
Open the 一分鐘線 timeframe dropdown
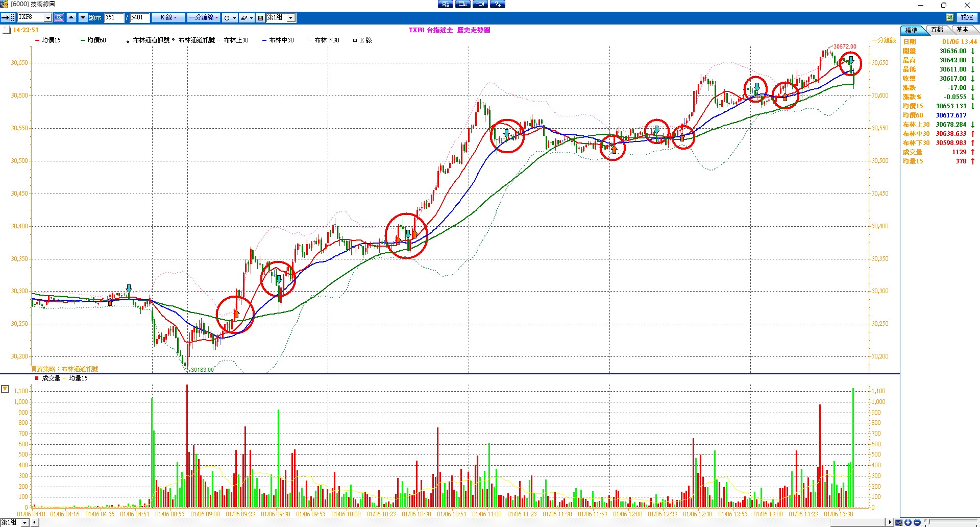[x=203, y=18]
